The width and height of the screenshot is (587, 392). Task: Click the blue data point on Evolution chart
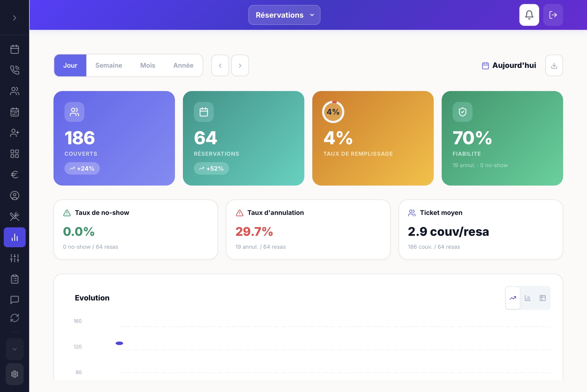pyautogui.click(x=119, y=343)
